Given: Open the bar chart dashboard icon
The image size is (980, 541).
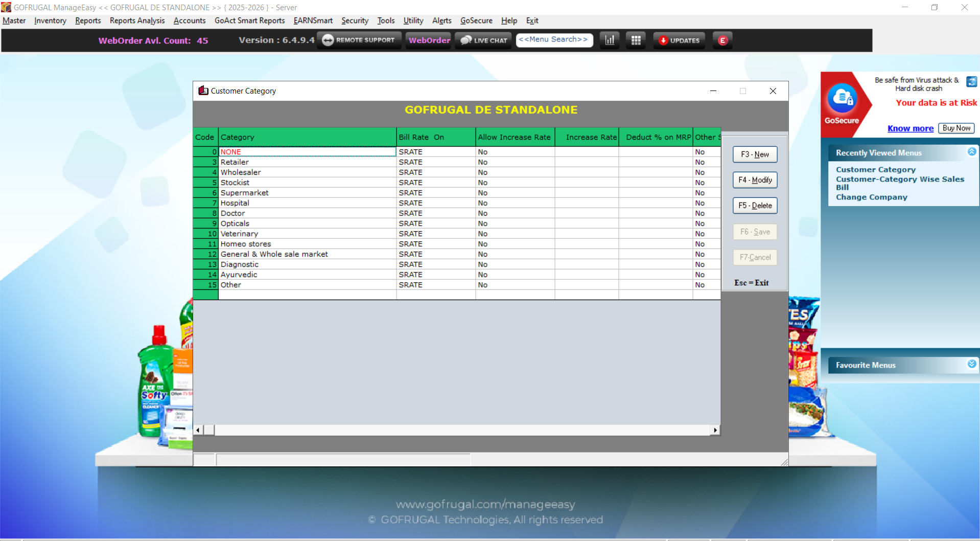Looking at the screenshot, I should point(610,40).
